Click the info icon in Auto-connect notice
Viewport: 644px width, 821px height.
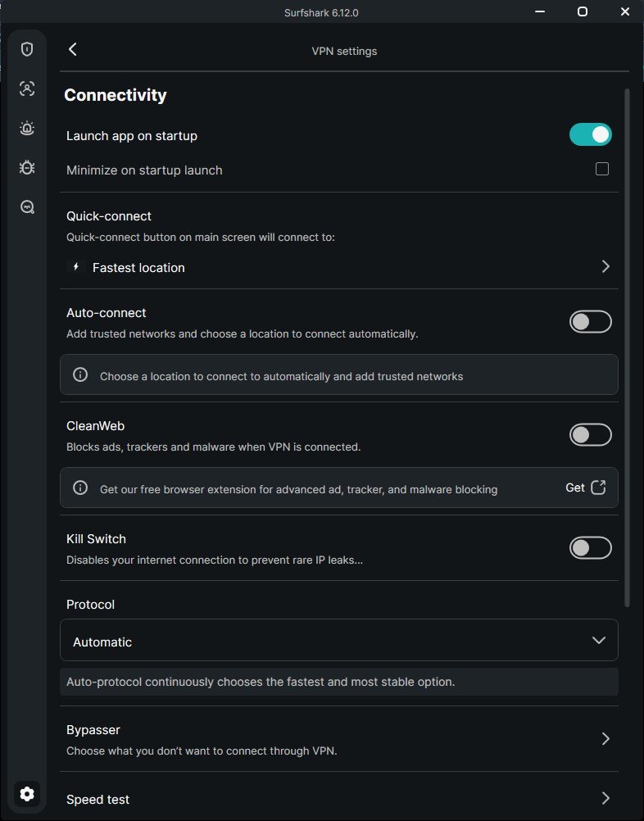point(80,374)
